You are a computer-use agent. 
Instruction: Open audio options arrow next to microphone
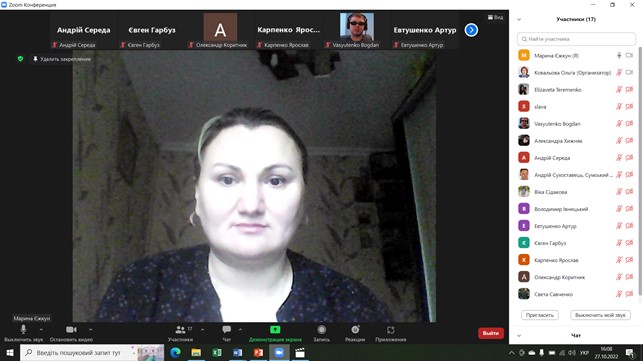41,329
